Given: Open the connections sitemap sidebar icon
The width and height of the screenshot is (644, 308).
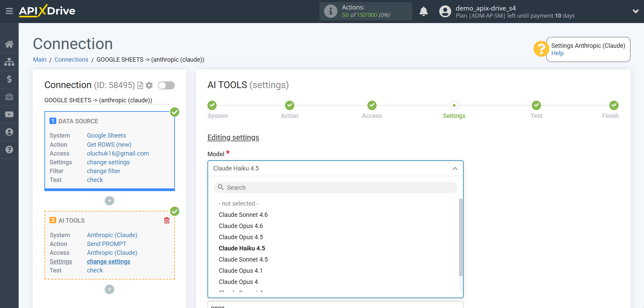Looking at the screenshot, I should [x=9, y=62].
